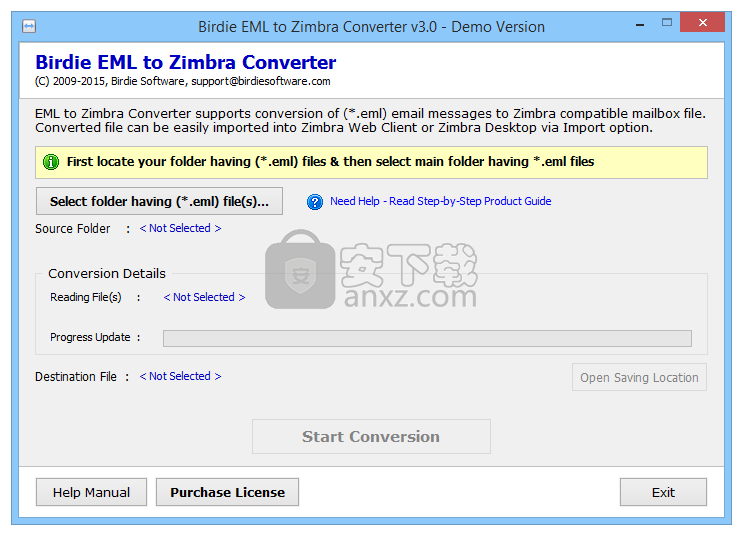Click the green info icon in yellow banner
The image size is (746, 541).
click(x=51, y=162)
